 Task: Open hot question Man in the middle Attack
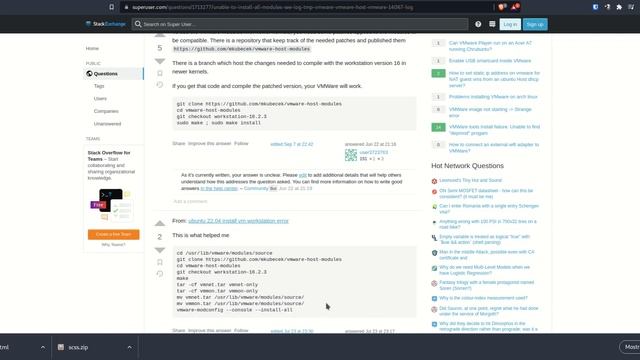point(487,255)
